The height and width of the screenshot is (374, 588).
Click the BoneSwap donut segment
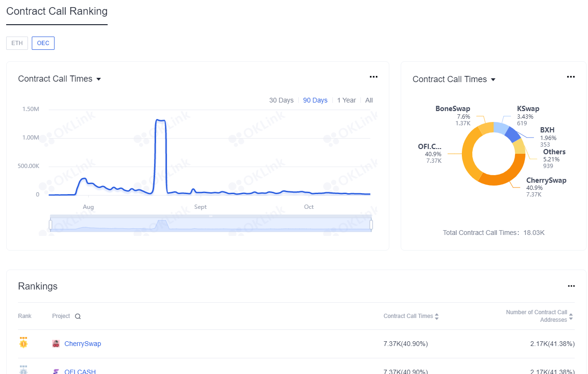486,128
